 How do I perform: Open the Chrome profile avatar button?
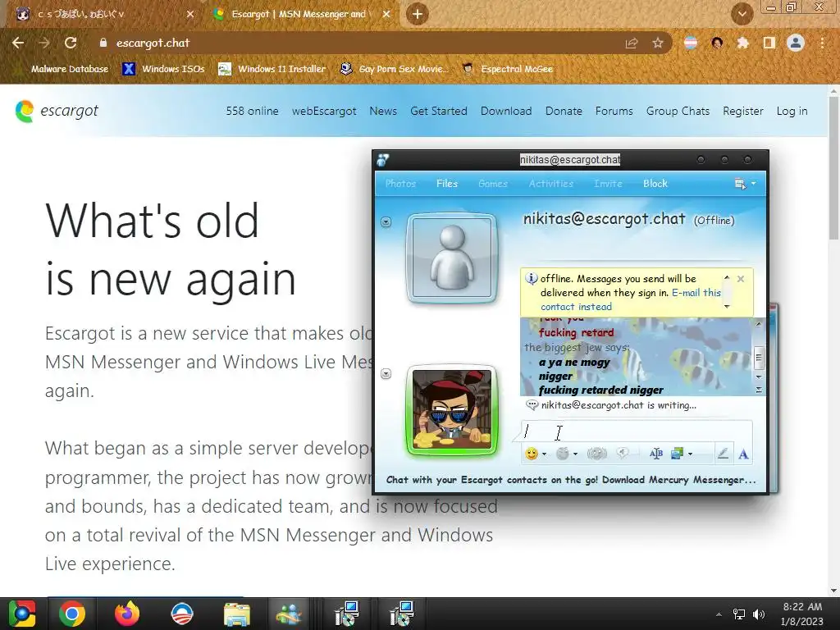click(x=796, y=43)
